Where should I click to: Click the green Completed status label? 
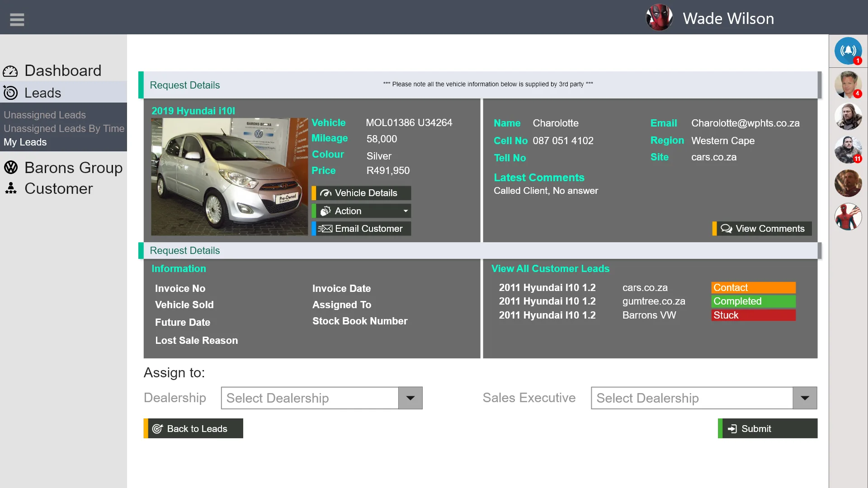pos(753,301)
